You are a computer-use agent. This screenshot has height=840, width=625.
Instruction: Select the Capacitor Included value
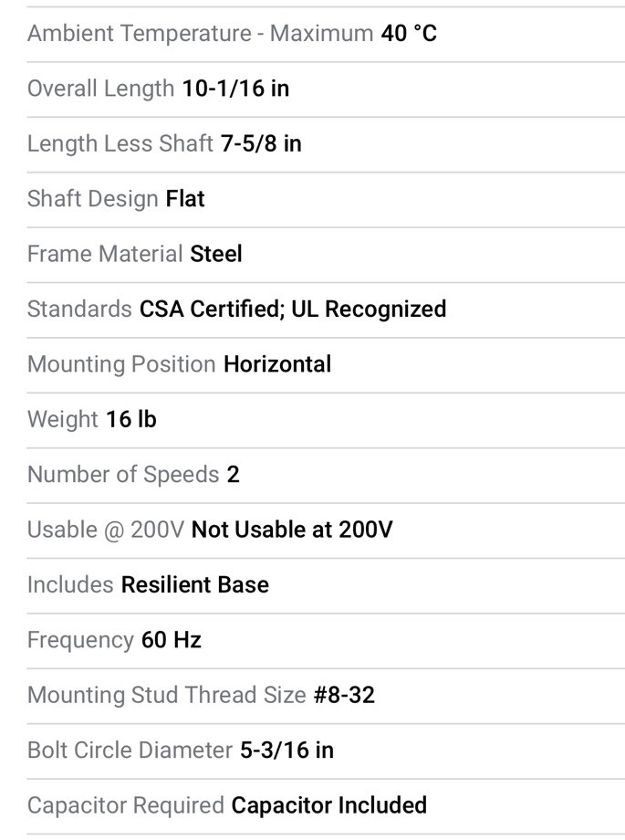[329, 805]
